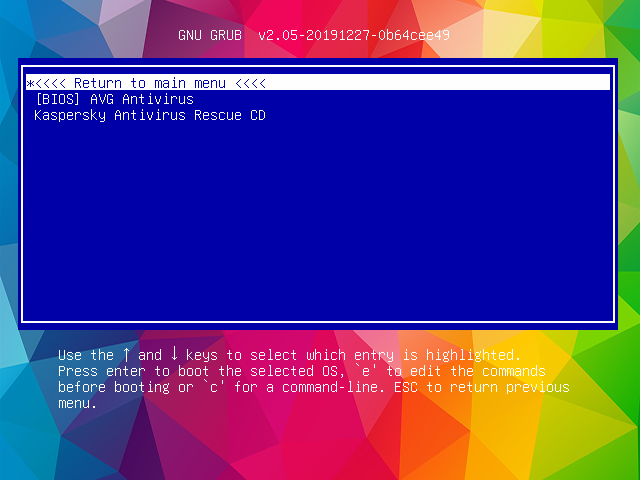Click the Press enter to boot text
This screenshot has height=480, width=640.
(133, 371)
